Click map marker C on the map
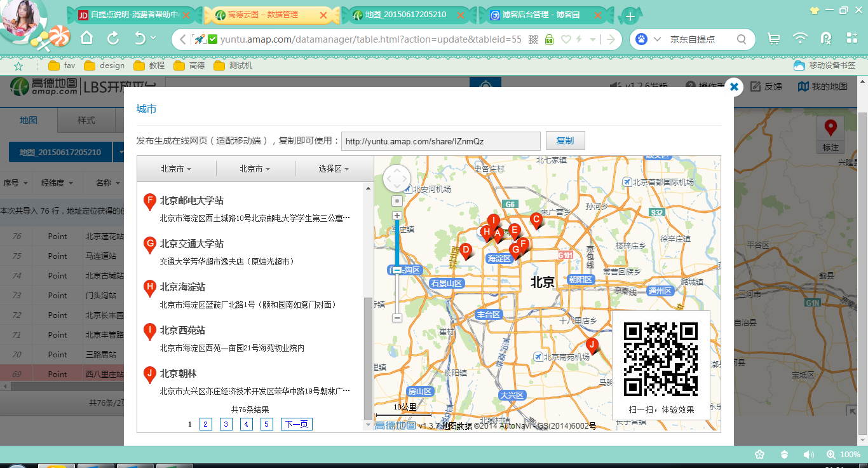This screenshot has width=868, height=468. click(536, 221)
